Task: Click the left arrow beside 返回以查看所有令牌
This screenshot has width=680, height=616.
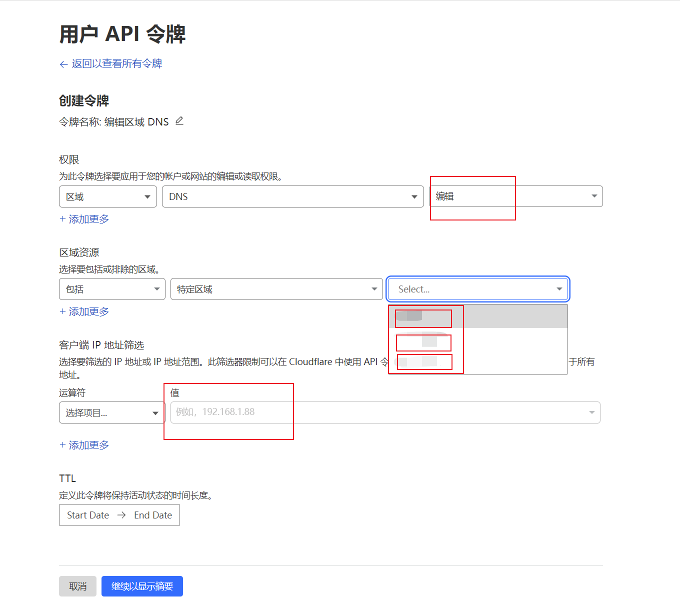Action: coord(63,64)
